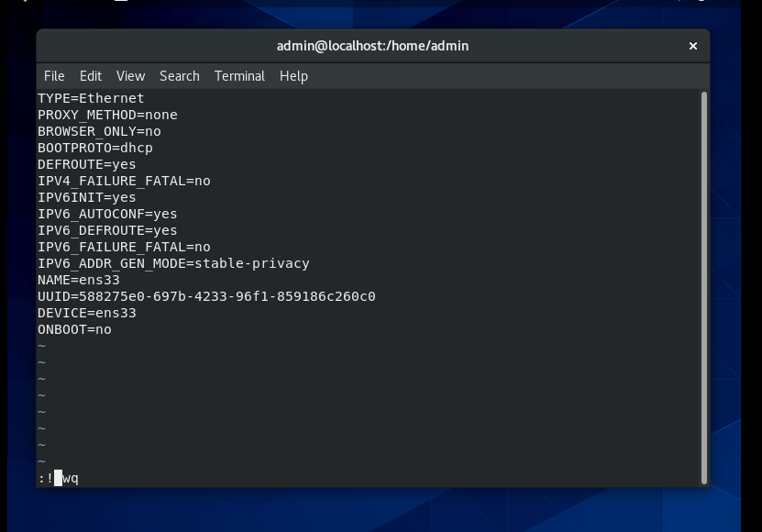Click the vim command line showing :!wq
Viewport: 762px width, 532px height.
coord(60,478)
